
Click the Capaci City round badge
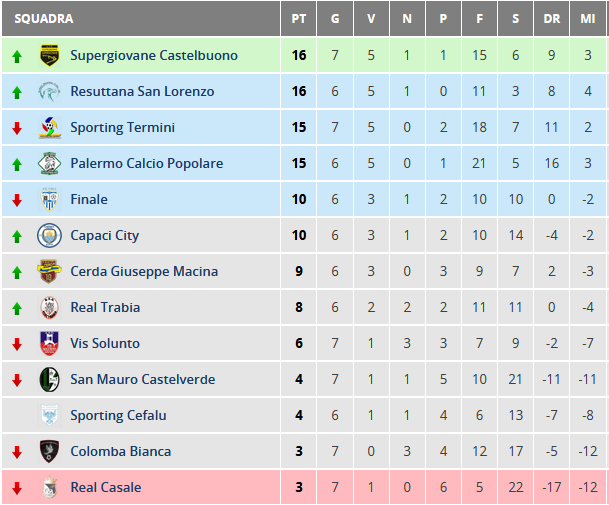tap(49, 235)
